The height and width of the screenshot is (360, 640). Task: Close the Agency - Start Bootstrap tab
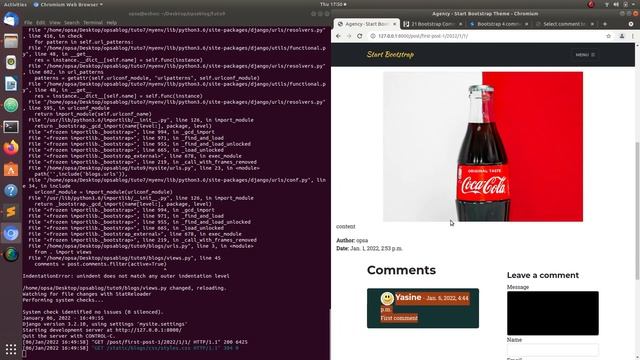click(394, 24)
